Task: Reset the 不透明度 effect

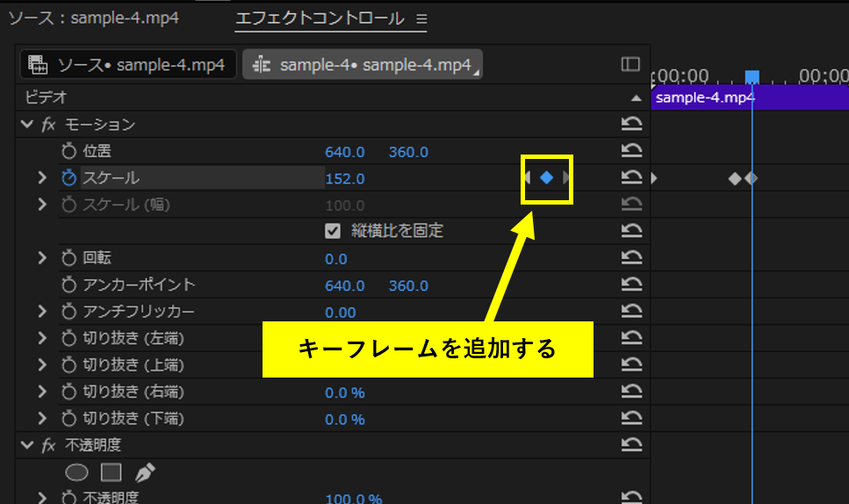Action: pos(631,445)
